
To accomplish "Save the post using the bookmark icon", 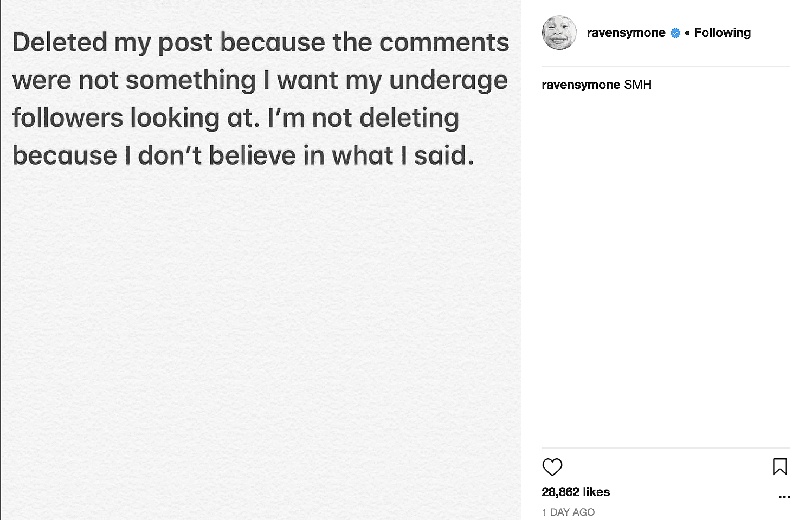I will click(779, 466).
